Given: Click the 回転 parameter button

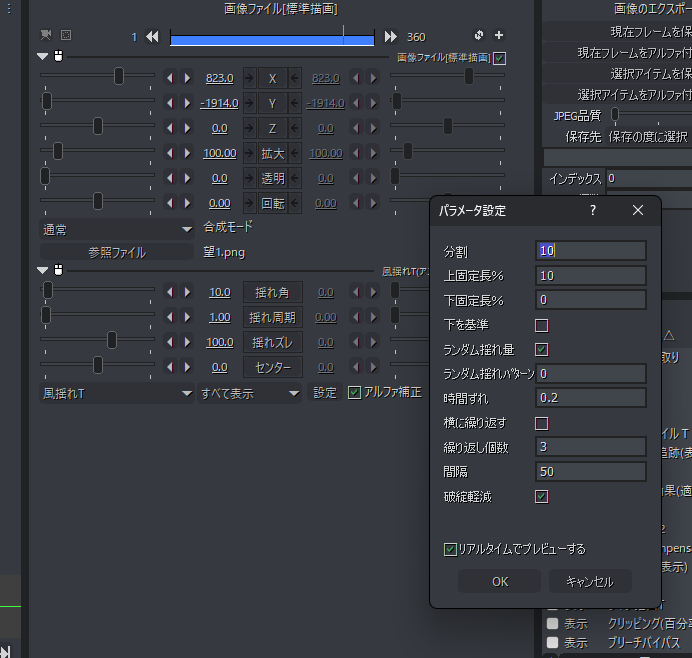Looking at the screenshot, I should pos(272,202).
